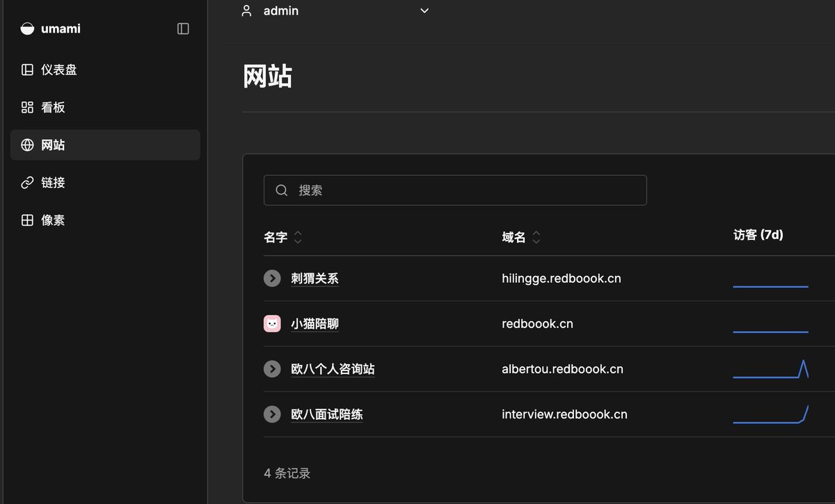This screenshot has width=835, height=504.
Task: Open the 刺猬关系 website link
Action: coord(315,279)
